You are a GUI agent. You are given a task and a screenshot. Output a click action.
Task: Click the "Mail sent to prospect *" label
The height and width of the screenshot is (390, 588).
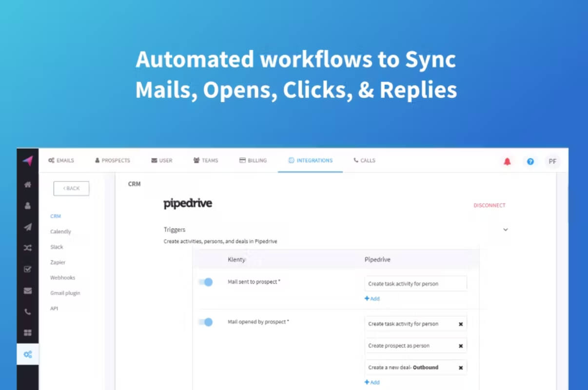254,282
